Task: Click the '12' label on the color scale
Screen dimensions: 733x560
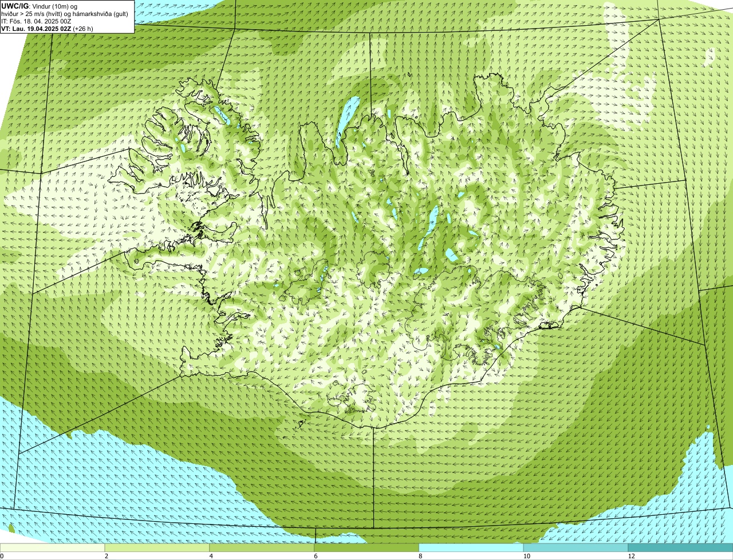Action: [631, 556]
